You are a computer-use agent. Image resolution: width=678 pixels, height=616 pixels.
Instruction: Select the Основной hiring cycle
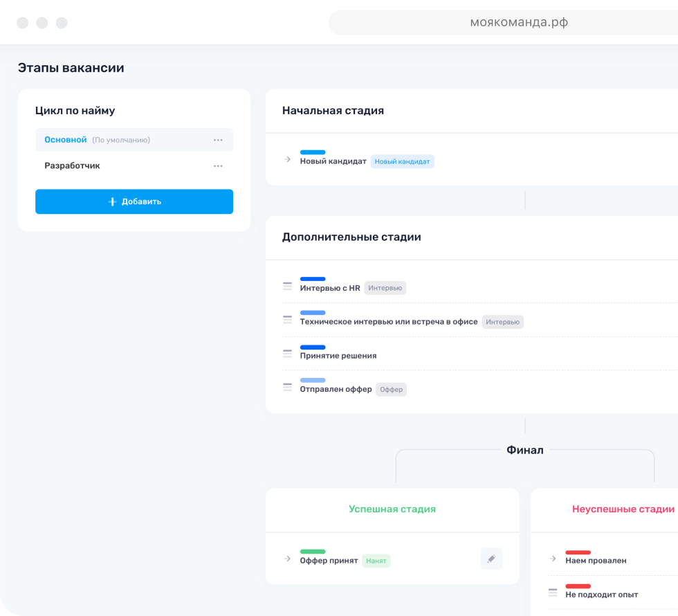(x=134, y=140)
